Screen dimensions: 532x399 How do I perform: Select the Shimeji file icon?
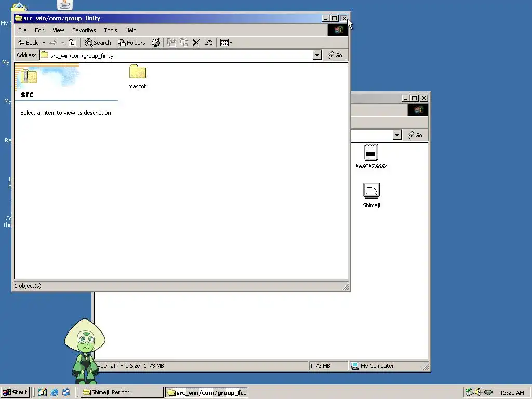(371, 196)
